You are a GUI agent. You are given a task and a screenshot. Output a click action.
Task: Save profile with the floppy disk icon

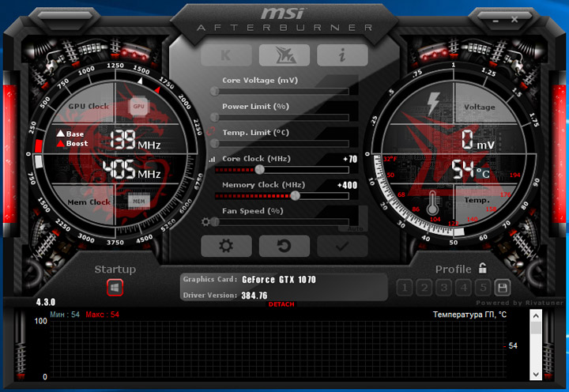click(x=503, y=288)
